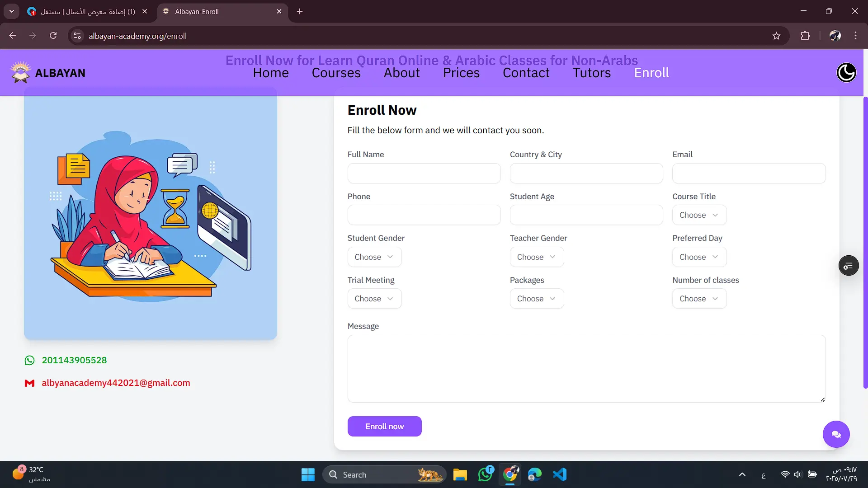Expand the Course Title dropdown
Viewport: 868px width, 488px height.
coord(699,215)
